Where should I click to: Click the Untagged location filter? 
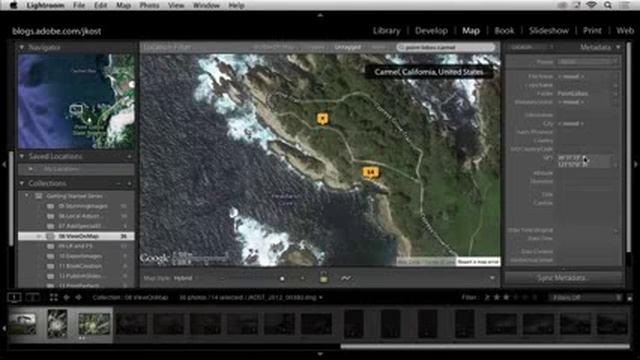347,47
